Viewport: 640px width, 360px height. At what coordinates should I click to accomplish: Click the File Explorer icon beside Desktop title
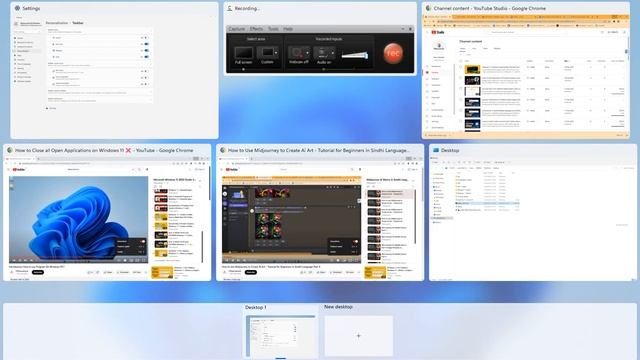436,150
